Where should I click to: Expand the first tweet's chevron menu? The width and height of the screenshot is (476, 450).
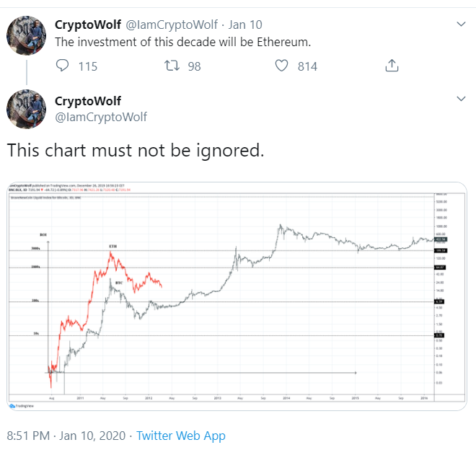point(461,24)
